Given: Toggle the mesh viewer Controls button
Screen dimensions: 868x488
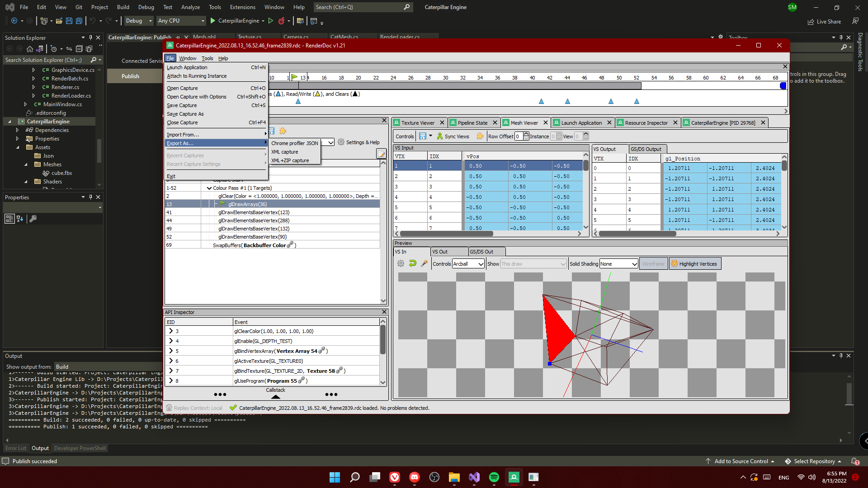Looking at the screenshot, I should [x=404, y=136].
